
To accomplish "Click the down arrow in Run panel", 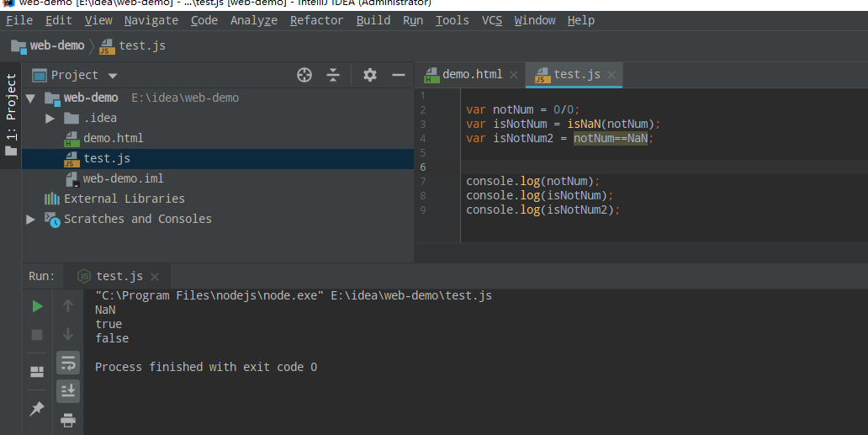I will [x=68, y=334].
